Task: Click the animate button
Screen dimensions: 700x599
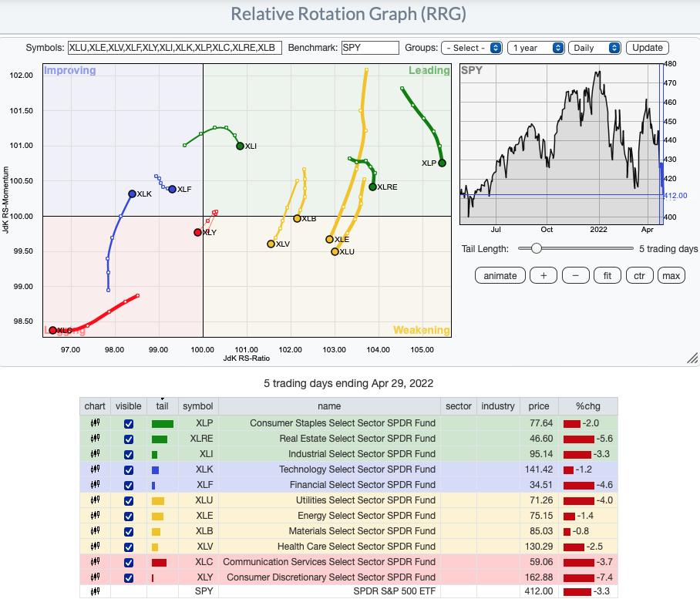Action: pyautogui.click(x=500, y=275)
